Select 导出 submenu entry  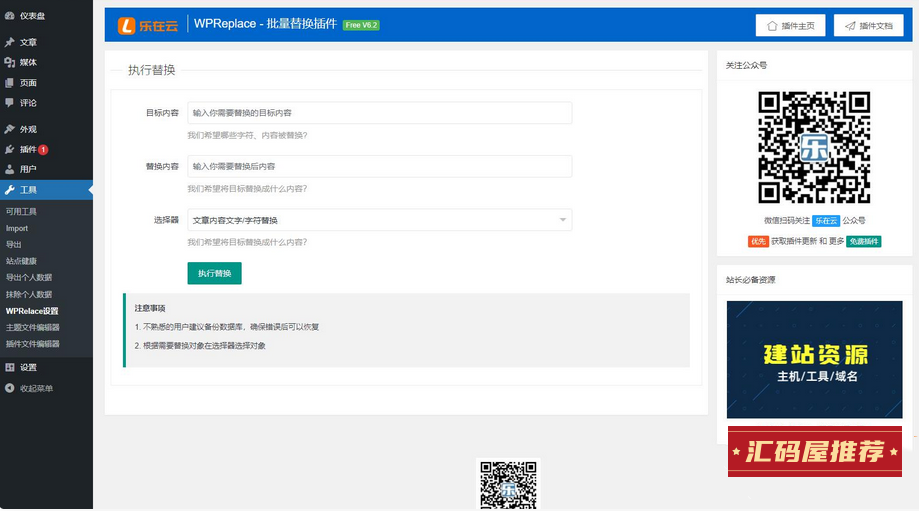tap(13, 244)
